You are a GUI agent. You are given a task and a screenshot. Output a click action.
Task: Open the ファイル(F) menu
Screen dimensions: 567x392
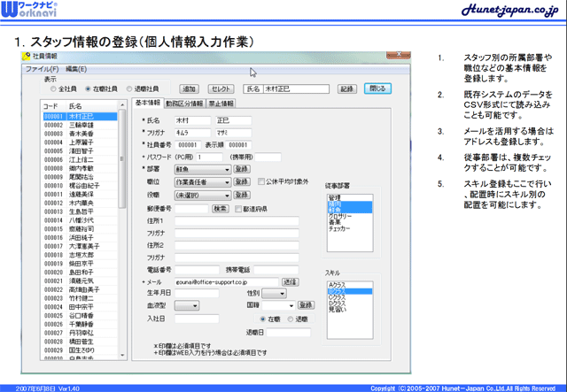pos(42,68)
